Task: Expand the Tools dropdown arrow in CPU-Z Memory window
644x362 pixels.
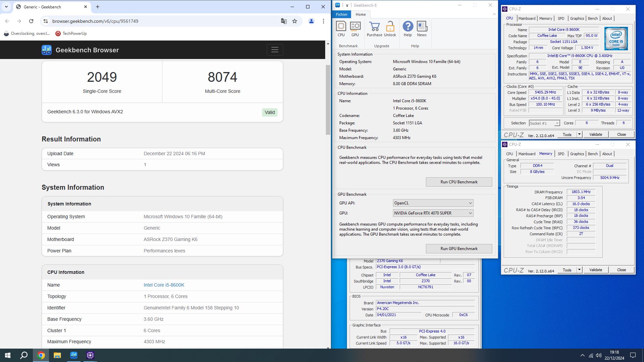Action: [x=579, y=270]
